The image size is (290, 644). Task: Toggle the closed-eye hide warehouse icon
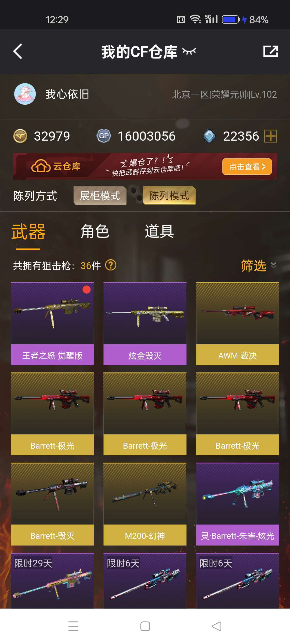[x=189, y=51]
